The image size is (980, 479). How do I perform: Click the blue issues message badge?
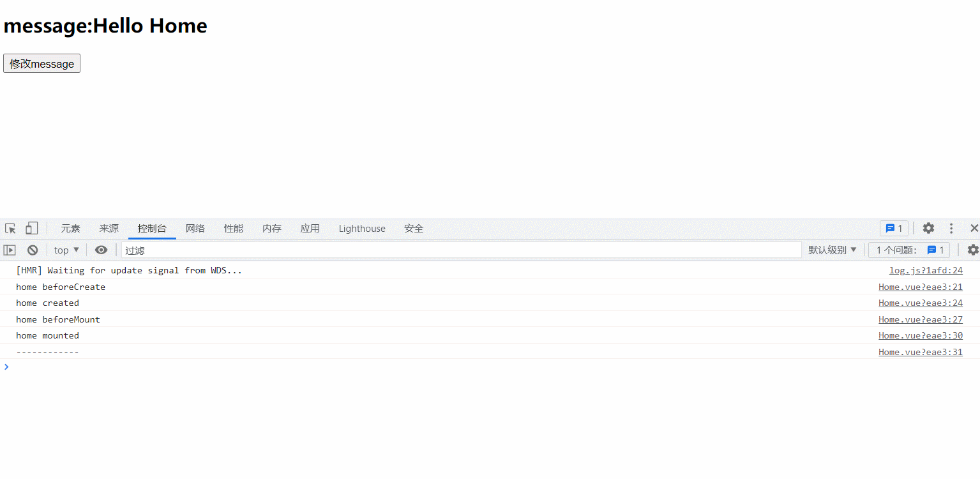894,229
